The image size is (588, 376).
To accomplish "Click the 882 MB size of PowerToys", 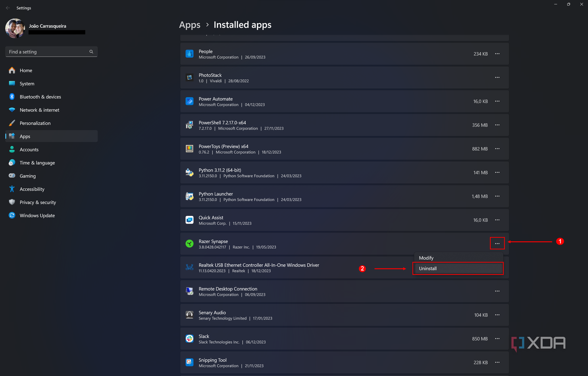I will [480, 149].
